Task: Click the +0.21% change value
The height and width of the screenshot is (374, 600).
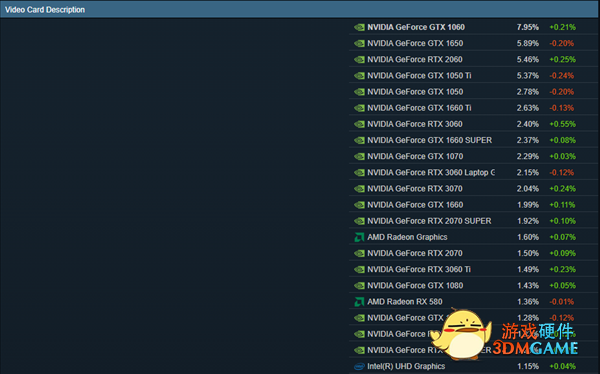Action: (x=562, y=27)
